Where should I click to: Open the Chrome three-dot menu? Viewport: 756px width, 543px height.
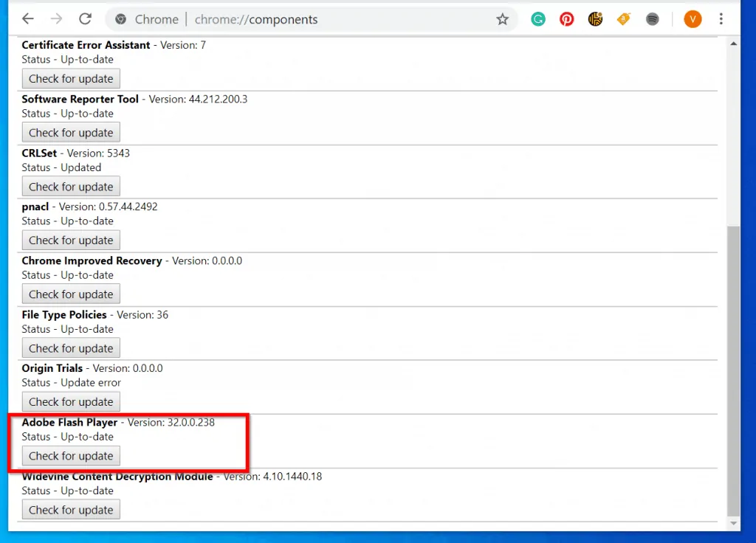click(x=721, y=19)
